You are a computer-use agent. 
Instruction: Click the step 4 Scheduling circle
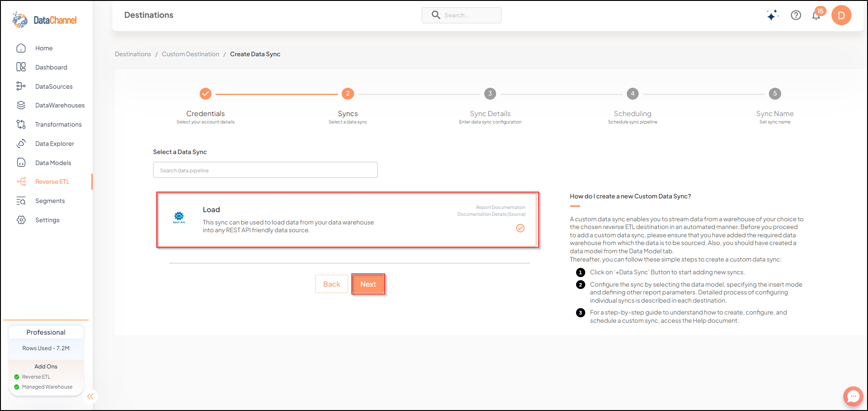633,94
